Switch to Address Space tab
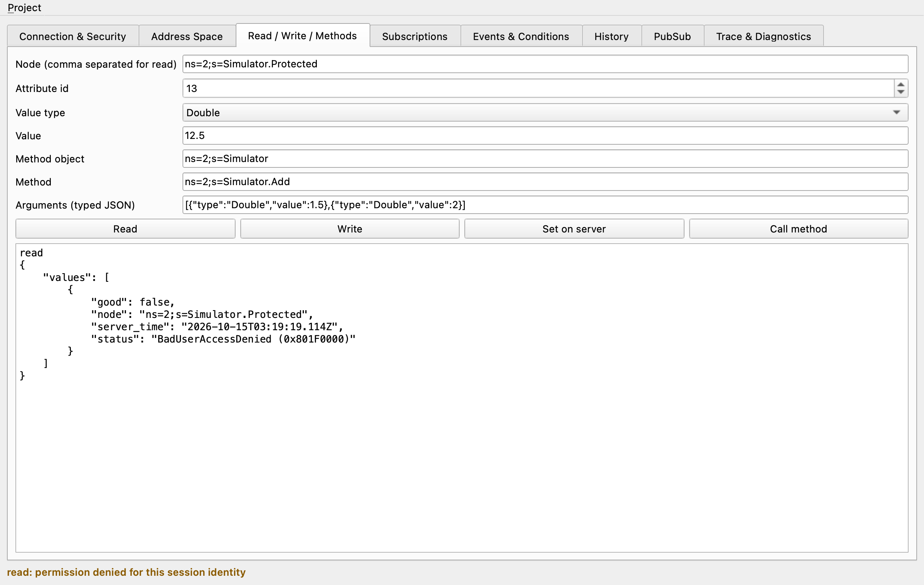924x585 pixels. coord(187,36)
